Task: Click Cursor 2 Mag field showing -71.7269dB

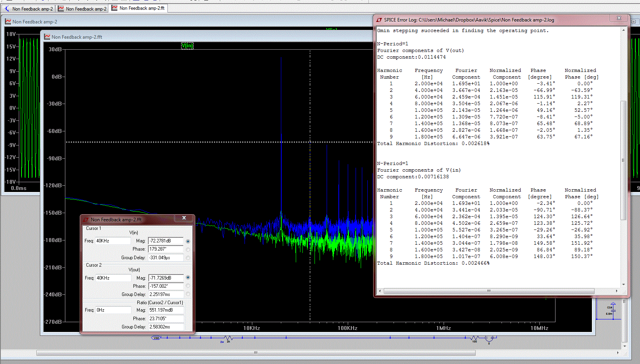Action: pyautogui.click(x=166, y=278)
